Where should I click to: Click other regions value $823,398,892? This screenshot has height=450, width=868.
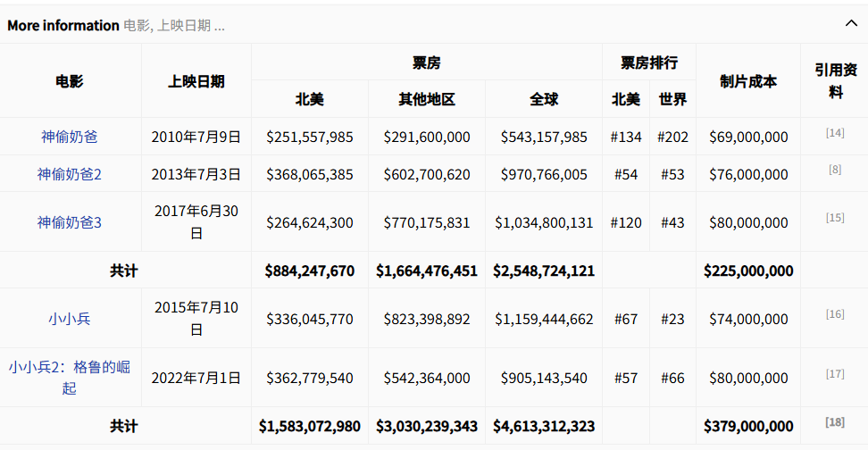[427, 320]
